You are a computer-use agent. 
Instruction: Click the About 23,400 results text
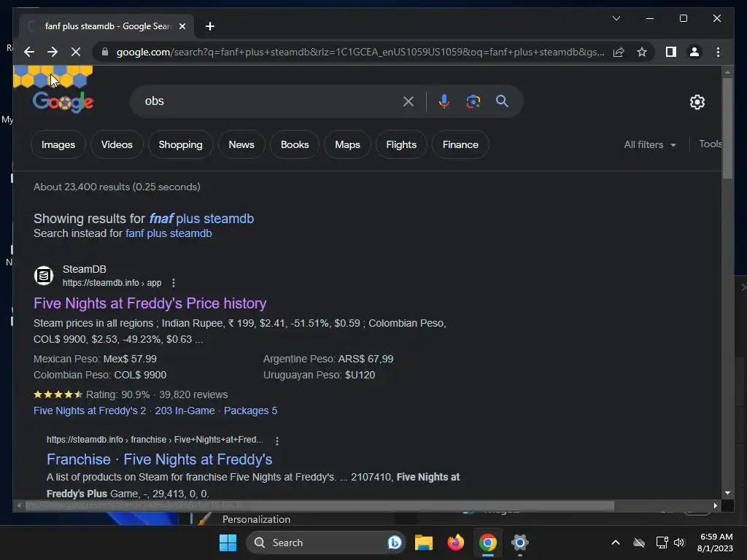pyautogui.click(x=117, y=187)
